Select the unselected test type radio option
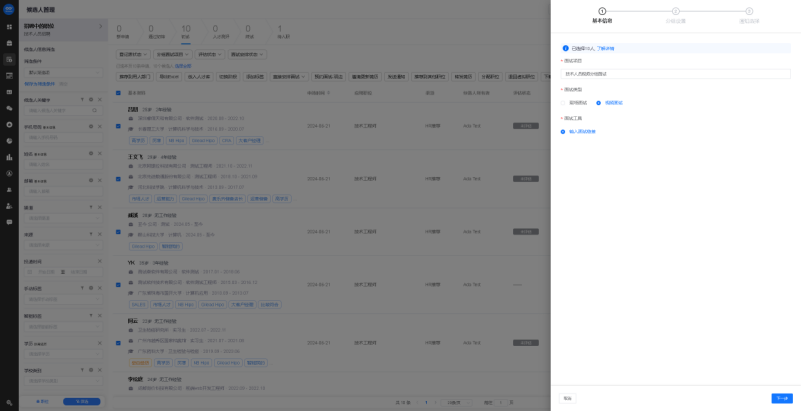Viewport: 802px width, 411px height. tap(563, 103)
